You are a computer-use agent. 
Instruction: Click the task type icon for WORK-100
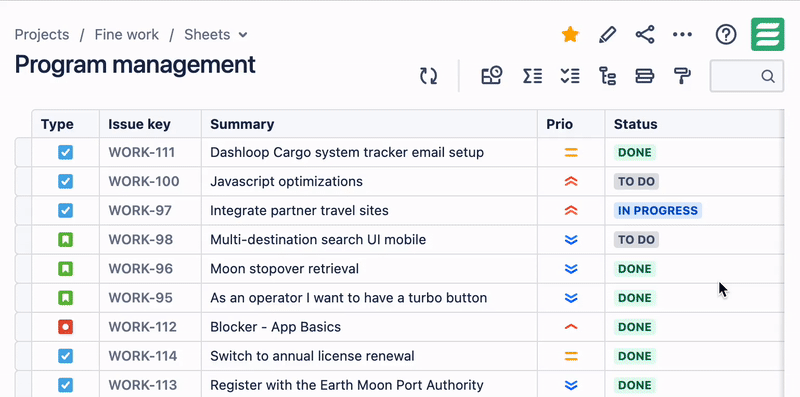(65, 181)
